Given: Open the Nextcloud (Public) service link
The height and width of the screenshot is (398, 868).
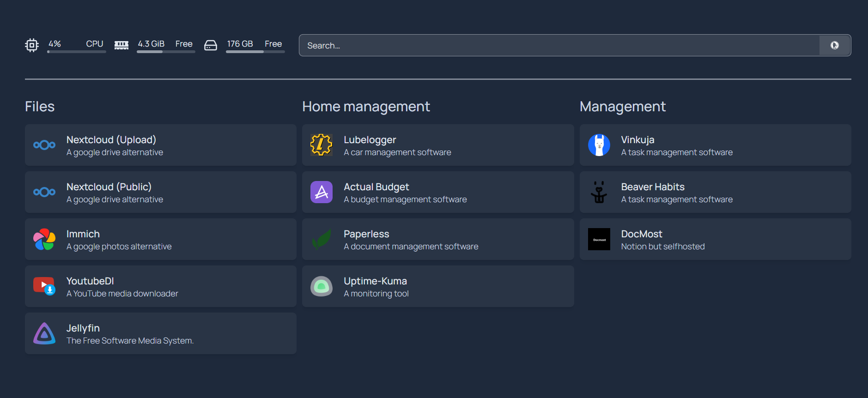Looking at the screenshot, I should click(161, 192).
